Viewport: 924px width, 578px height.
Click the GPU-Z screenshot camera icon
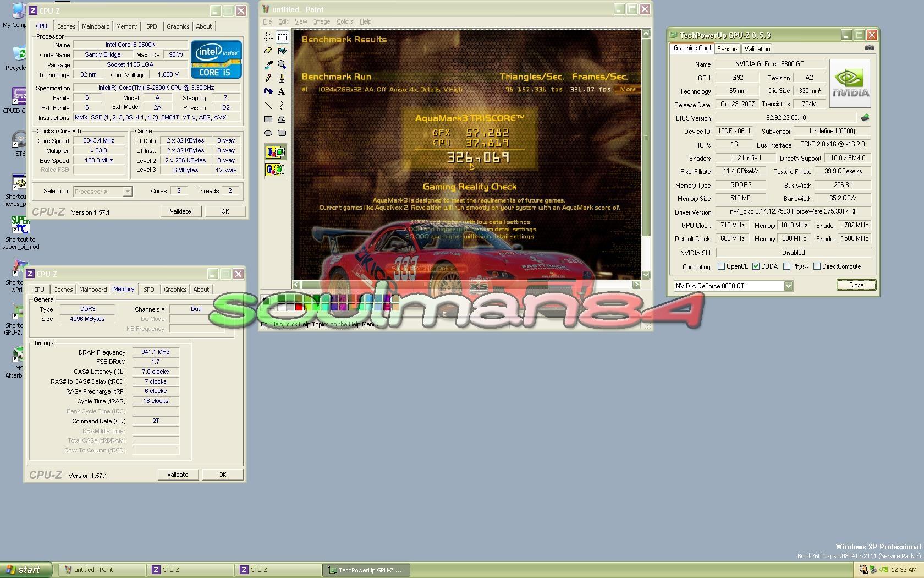869,48
